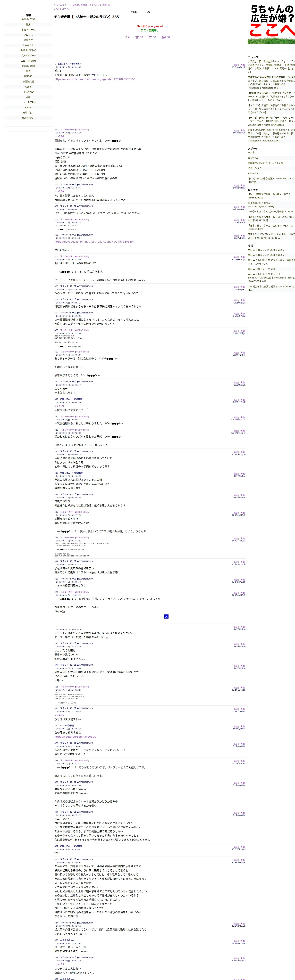This screenshot has height=980, width=295.
Task: Go to next 100 posts (次100)
Action: point(152,37)
